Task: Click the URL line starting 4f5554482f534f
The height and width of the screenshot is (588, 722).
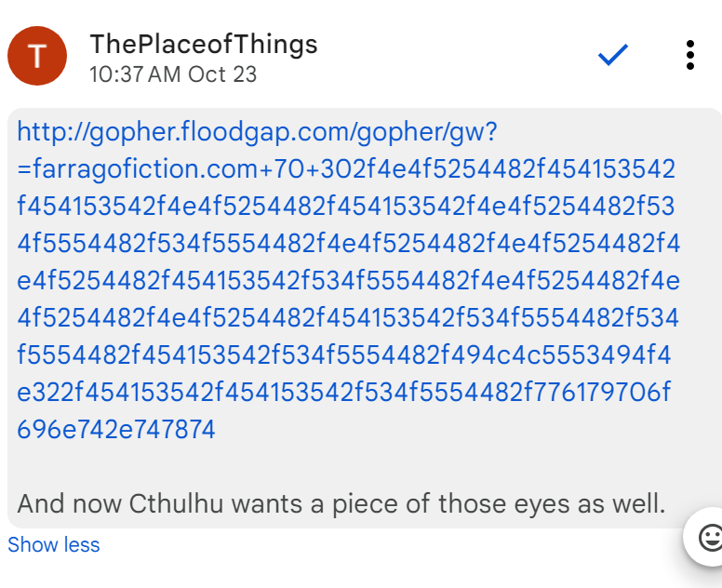Action: click(349, 245)
